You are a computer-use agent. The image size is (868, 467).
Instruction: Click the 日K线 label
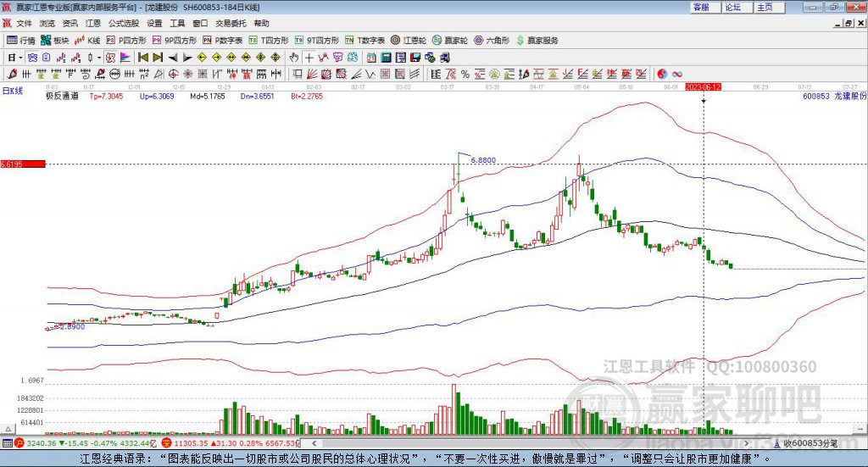pyautogui.click(x=13, y=91)
